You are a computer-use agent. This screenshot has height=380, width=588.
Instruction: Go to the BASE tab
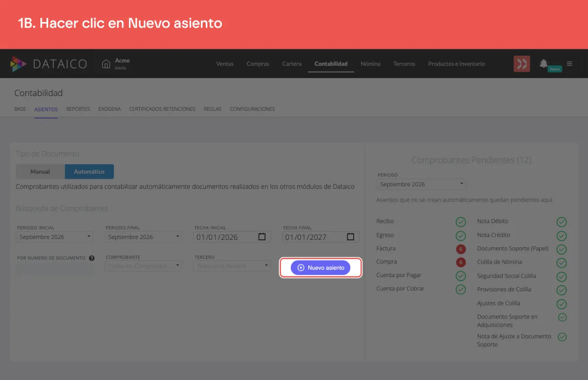pos(20,109)
